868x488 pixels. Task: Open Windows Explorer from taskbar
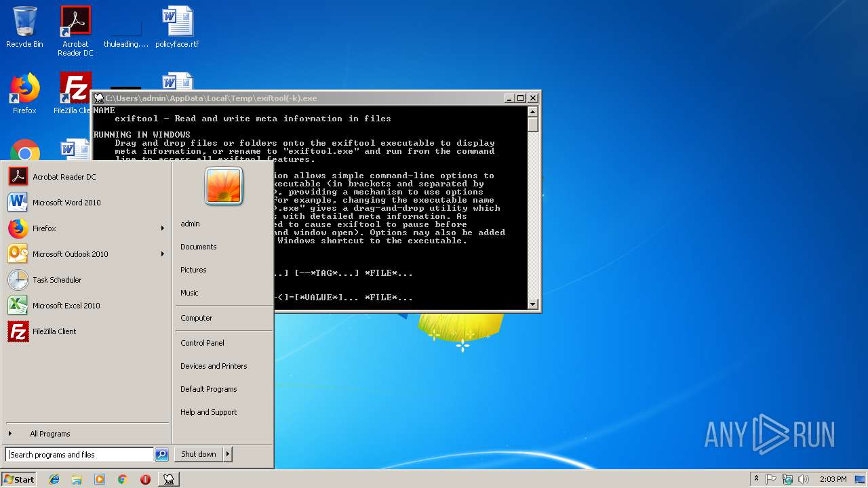[x=77, y=479]
